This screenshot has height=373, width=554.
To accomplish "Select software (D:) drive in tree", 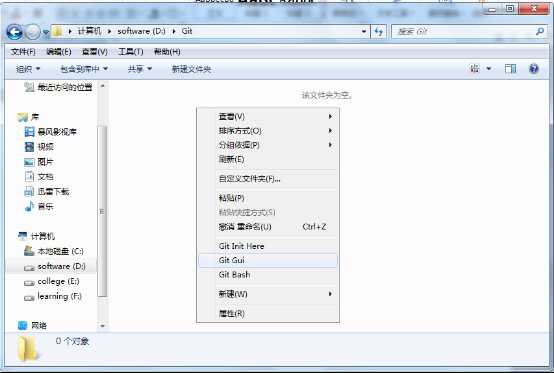I will (x=55, y=266).
